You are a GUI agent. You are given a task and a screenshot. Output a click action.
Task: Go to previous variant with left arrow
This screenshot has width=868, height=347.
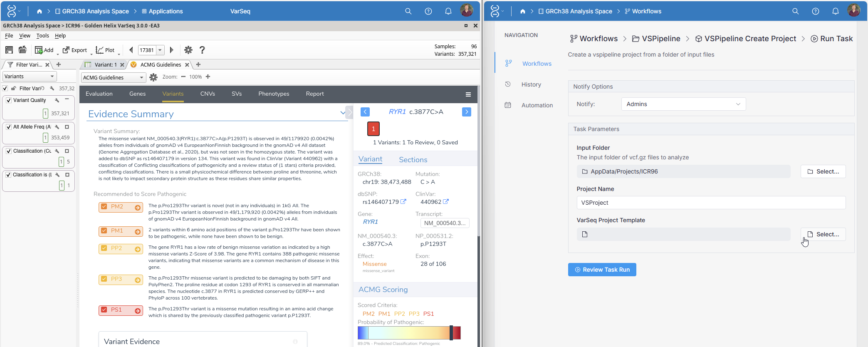pos(131,50)
